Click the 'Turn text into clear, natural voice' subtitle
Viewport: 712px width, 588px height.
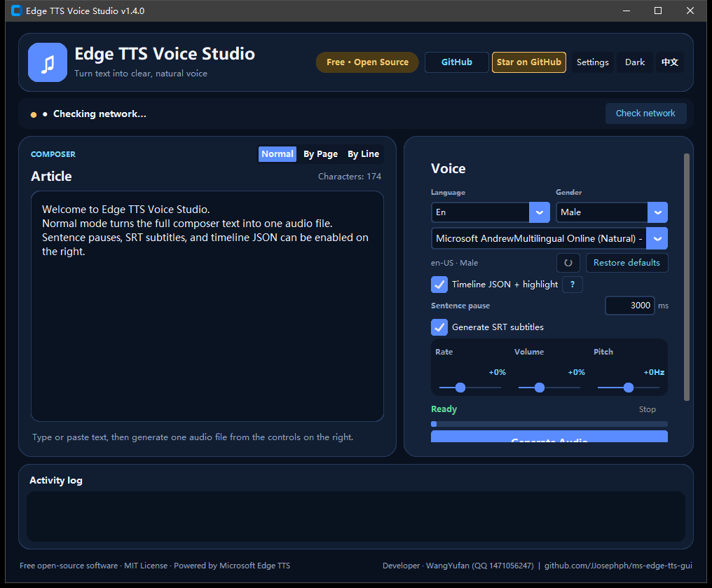(x=141, y=74)
